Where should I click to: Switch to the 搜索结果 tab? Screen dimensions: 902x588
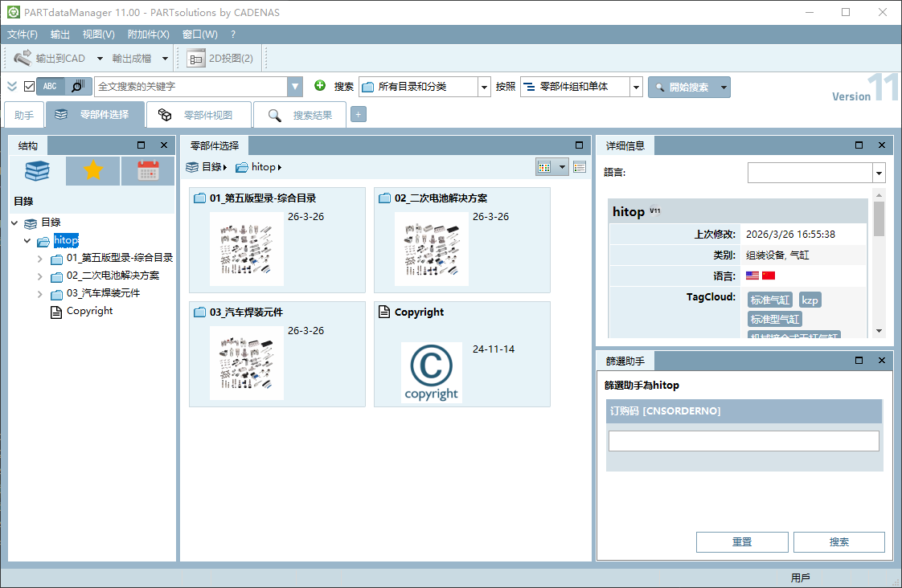click(x=301, y=115)
